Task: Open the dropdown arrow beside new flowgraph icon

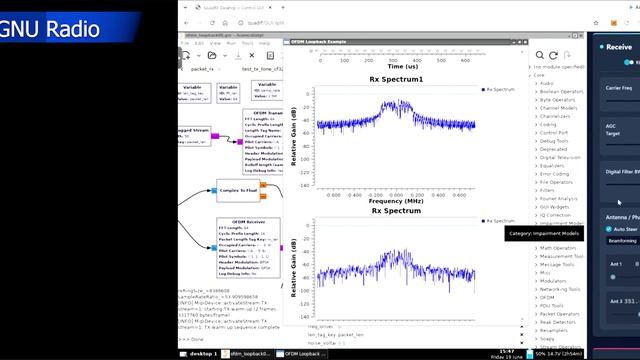Action: (199, 56)
